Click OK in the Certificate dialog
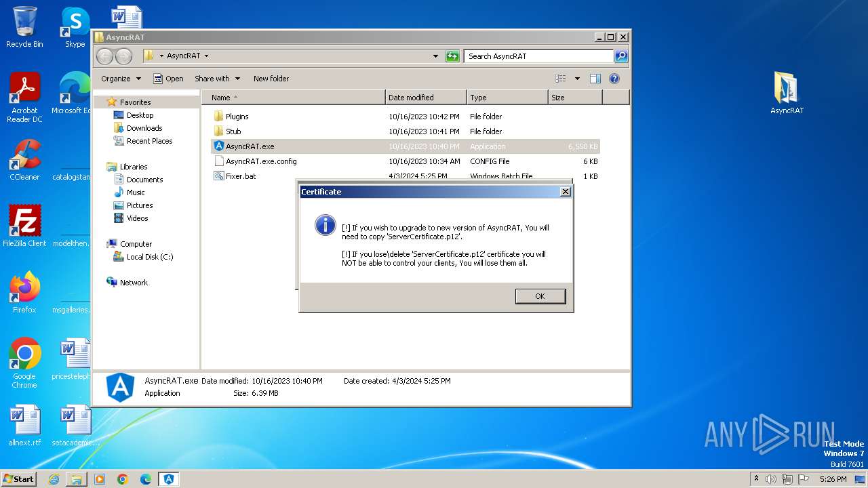 pos(540,296)
